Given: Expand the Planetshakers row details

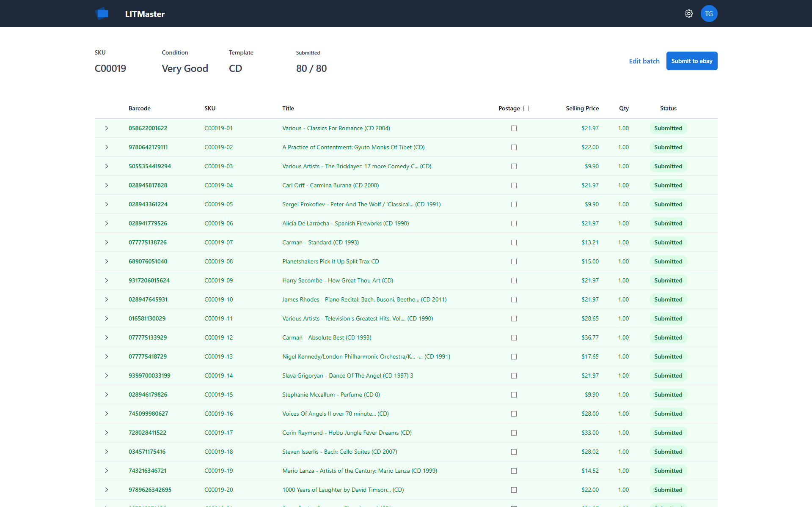Looking at the screenshot, I should pyautogui.click(x=107, y=261).
